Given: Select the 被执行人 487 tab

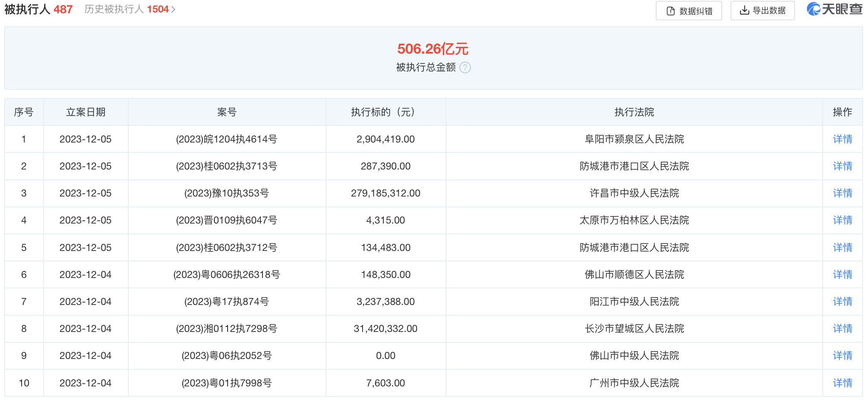Looking at the screenshot, I should tap(38, 9).
